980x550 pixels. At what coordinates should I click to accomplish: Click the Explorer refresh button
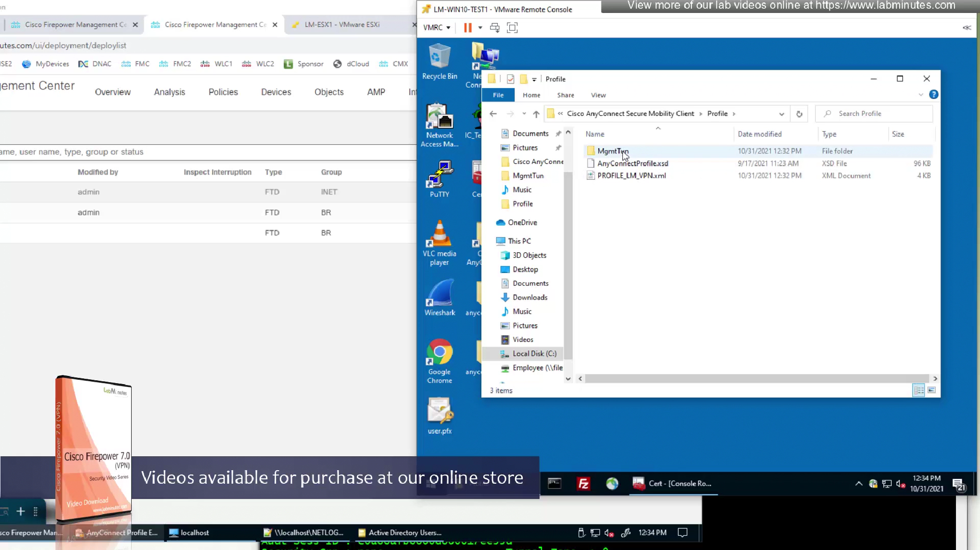799,114
